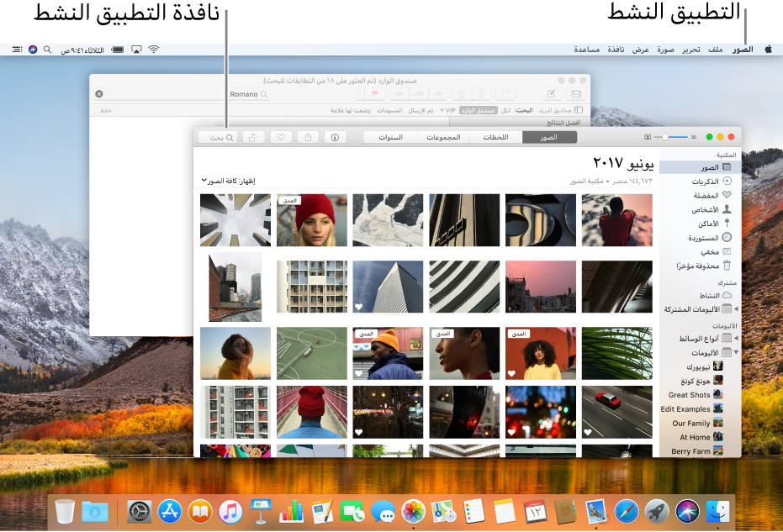
Task: Open FaceTime from the Dock
Action: (352, 512)
